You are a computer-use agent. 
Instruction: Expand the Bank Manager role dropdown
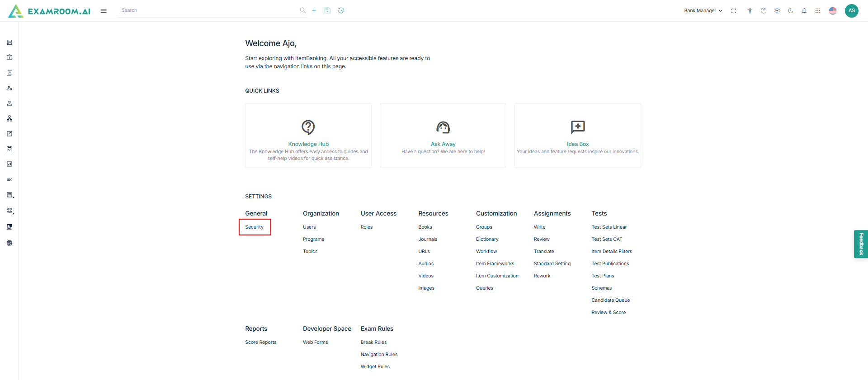pos(703,11)
